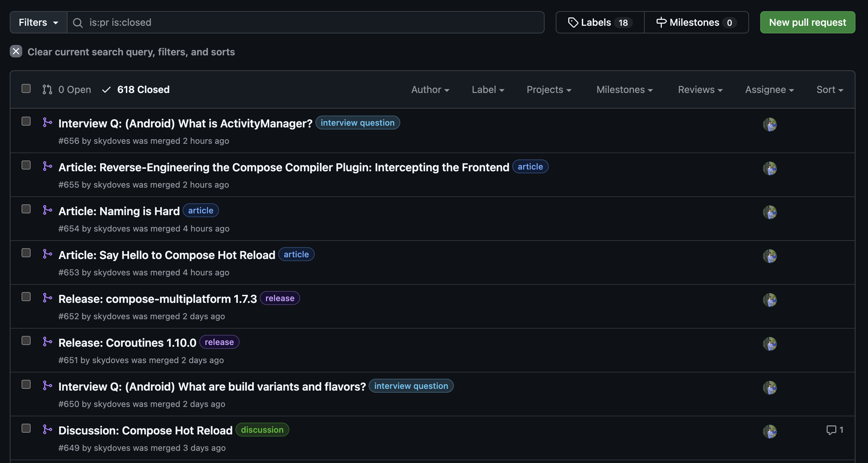The width and height of the screenshot is (868, 463).
Task: Click merged icon for Discussion: Compose Hot Reload
Action: (47, 429)
